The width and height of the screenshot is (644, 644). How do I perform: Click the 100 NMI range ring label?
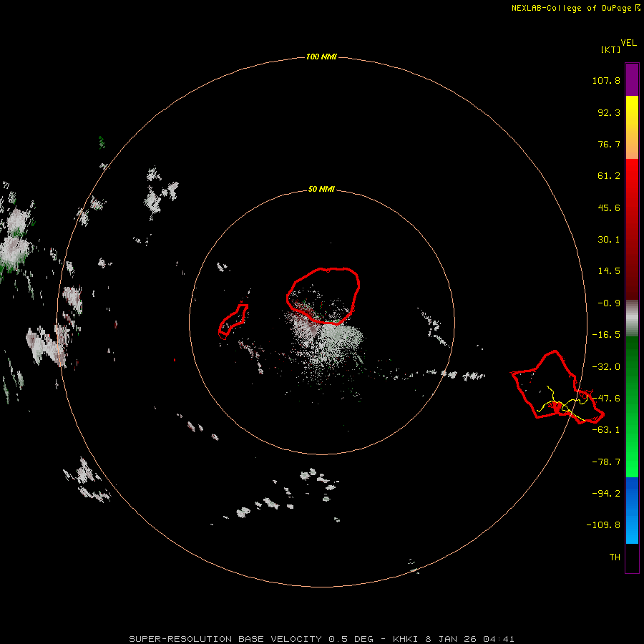[x=321, y=57]
